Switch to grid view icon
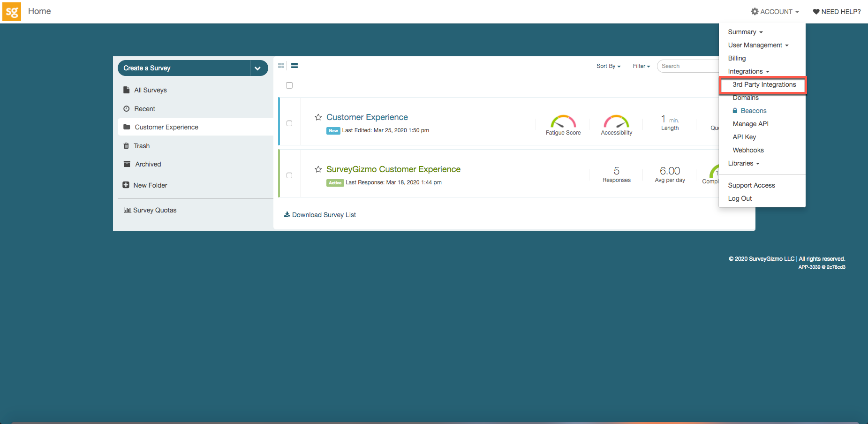This screenshot has width=868, height=424. [x=281, y=66]
